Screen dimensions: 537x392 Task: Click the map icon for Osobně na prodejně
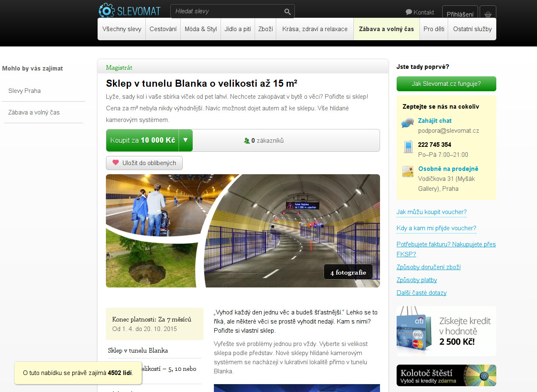click(x=408, y=171)
